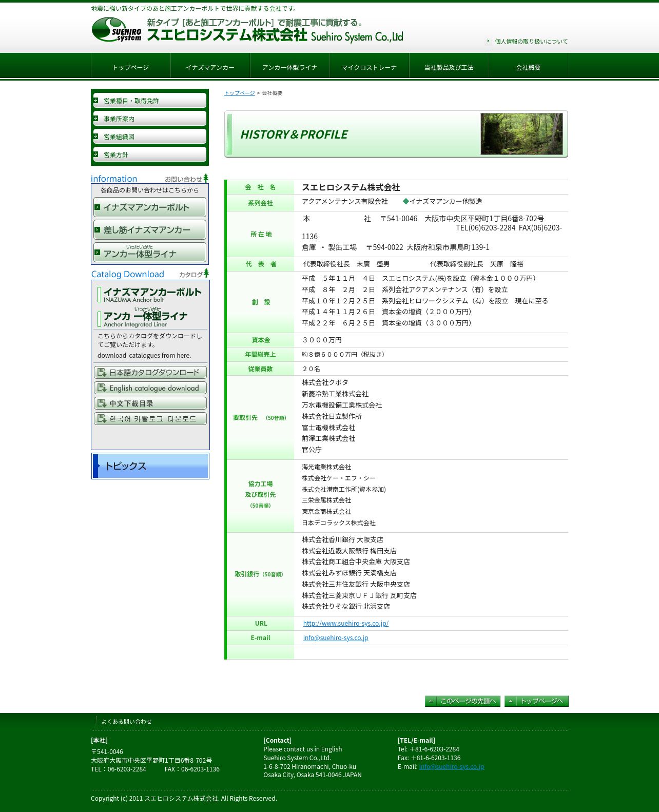
Task: Open イナズマアンカーボルト inquiry button
Action: click(x=150, y=207)
